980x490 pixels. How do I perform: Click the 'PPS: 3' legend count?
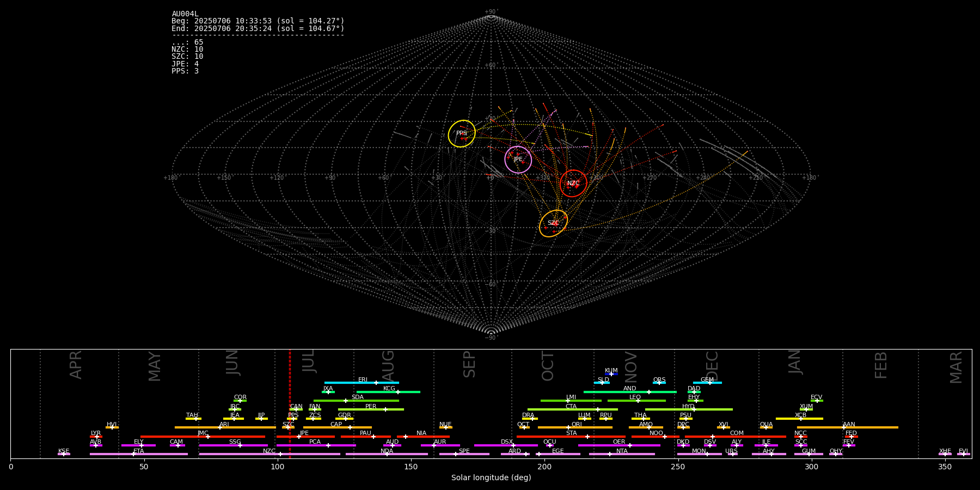(x=185, y=71)
